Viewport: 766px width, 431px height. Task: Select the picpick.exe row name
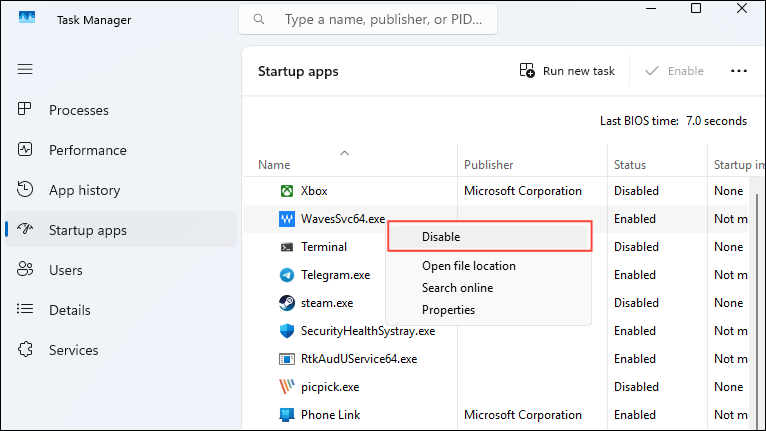[330, 387]
